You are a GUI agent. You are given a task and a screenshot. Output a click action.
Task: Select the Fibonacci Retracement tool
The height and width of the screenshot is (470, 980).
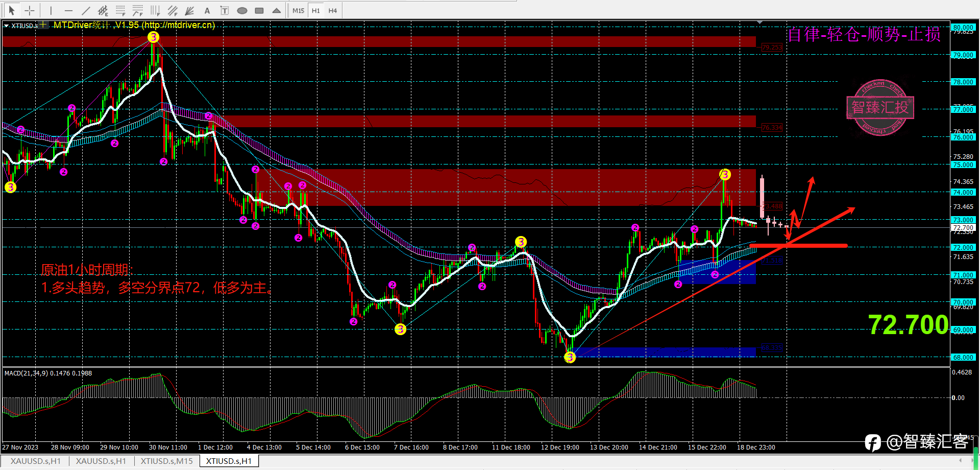coord(120,10)
